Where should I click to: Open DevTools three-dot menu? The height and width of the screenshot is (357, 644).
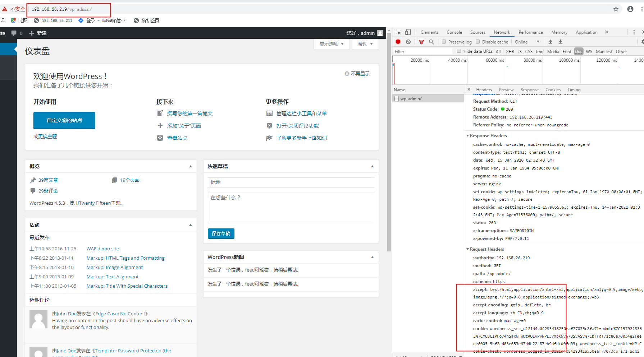634,32
